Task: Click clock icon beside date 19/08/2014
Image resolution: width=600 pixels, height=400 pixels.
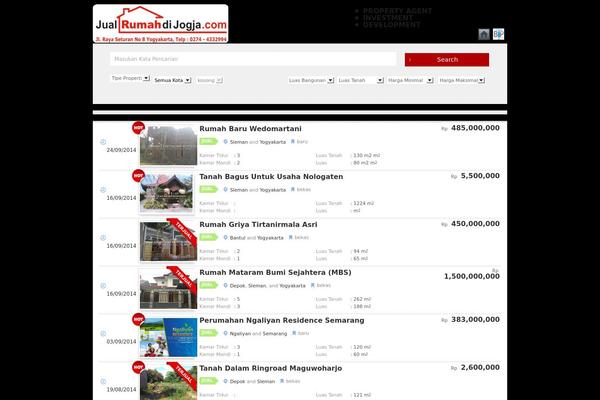Action: tap(103, 381)
